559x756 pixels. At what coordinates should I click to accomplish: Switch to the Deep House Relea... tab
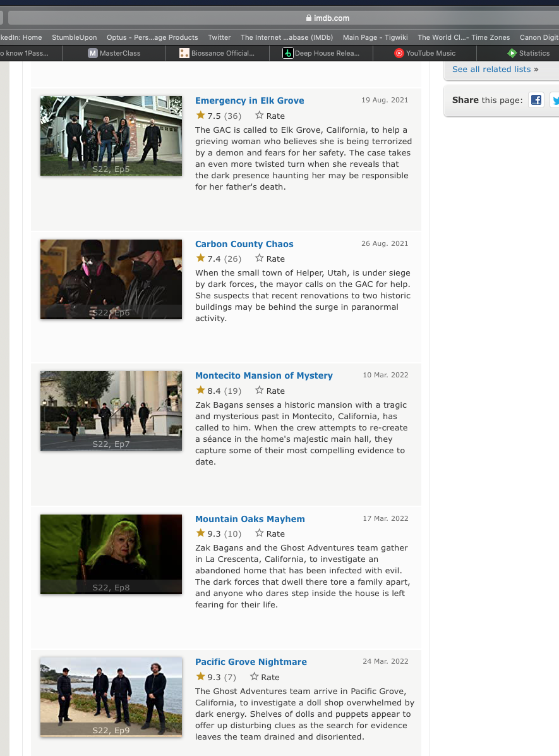click(x=321, y=53)
